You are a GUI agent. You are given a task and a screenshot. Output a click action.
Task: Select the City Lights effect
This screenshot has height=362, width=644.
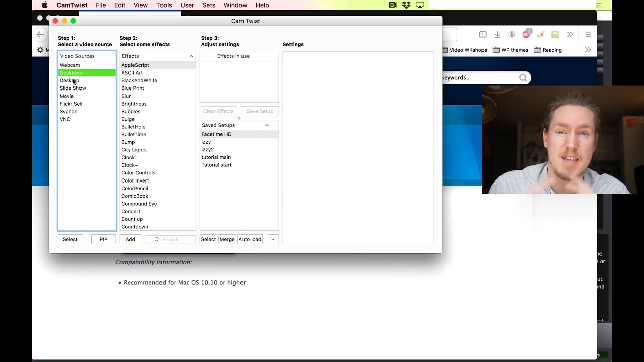[157, 150]
